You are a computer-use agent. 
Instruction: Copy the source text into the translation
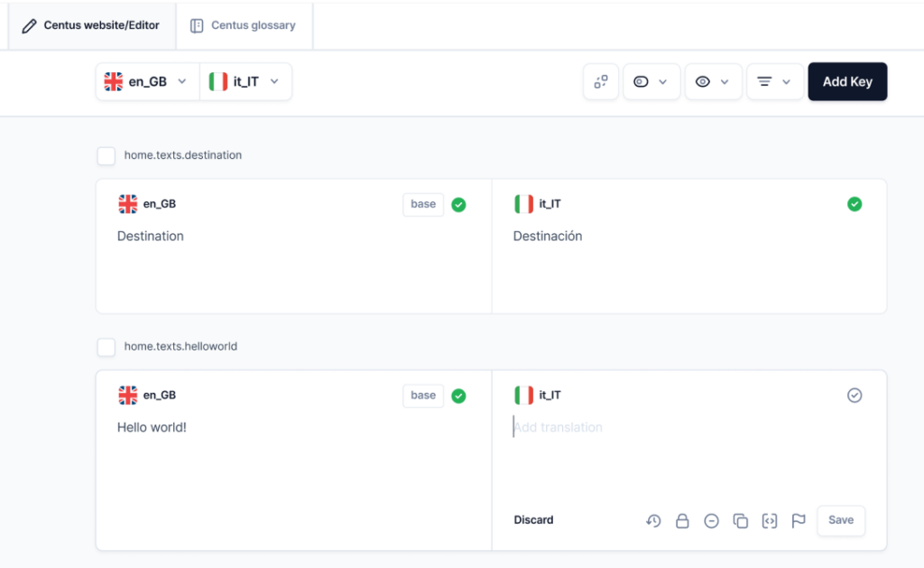coord(740,521)
